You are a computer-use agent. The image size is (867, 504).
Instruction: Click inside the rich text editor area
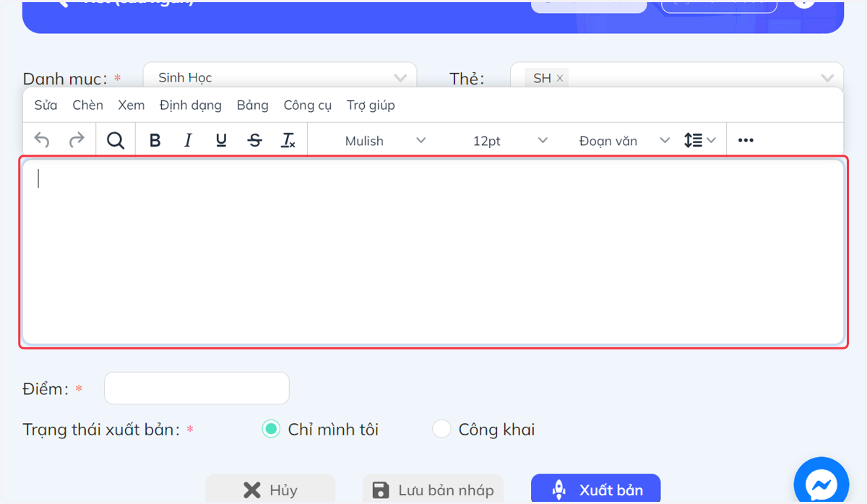tap(433, 252)
